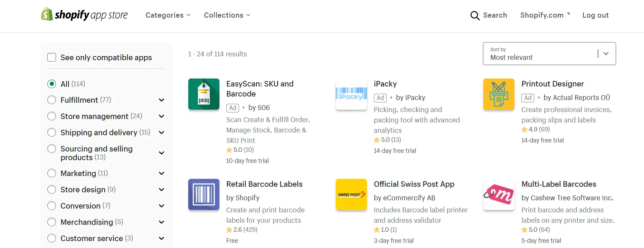Open the Multi-Label Barcodes app icon

click(x=499, y=194)
